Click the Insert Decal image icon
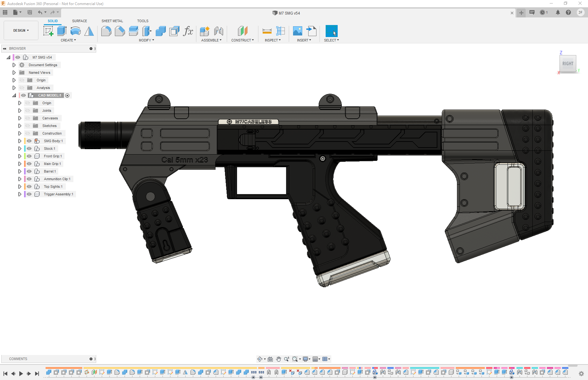Image resolution: width=588 pixels, height=380 pixels. click(297, 31)
